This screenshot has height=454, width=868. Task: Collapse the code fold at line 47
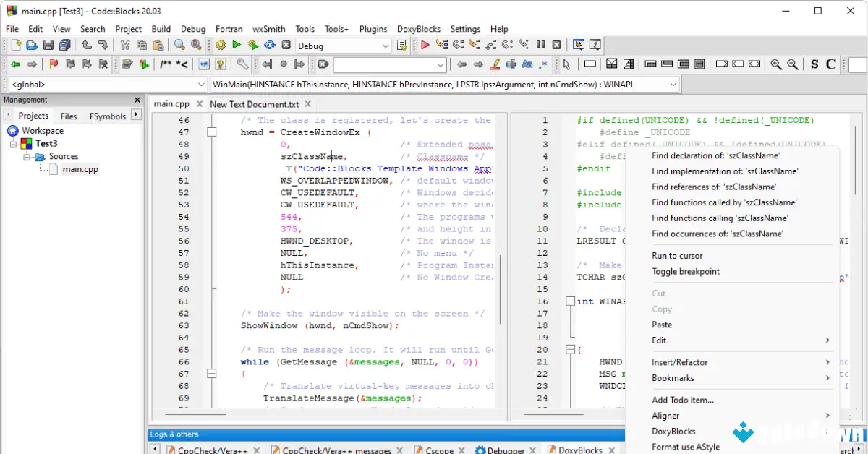point(212,132)
